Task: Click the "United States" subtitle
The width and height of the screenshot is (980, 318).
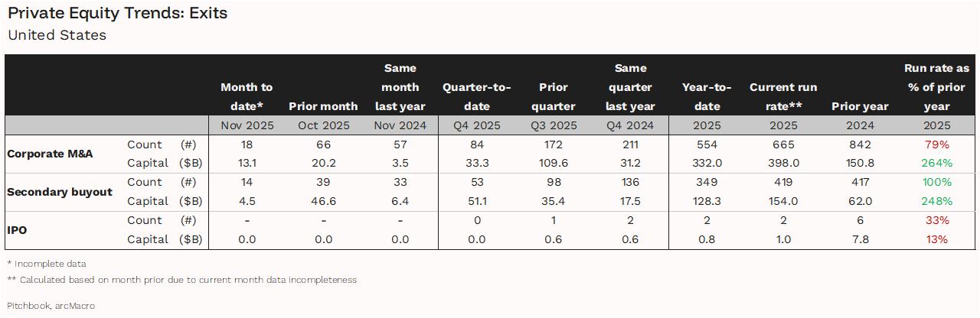Action: pos(57,35)
